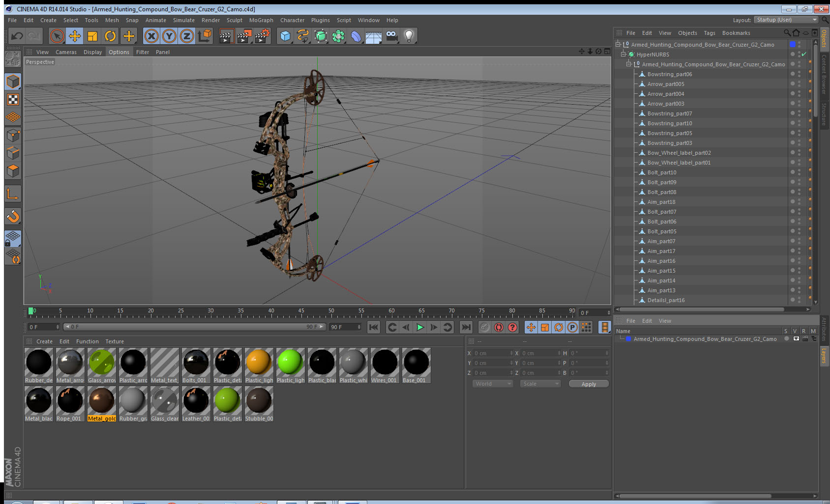Switch to Texture mode icon
The image size is (830, 504).
click(x=13, y=99)
